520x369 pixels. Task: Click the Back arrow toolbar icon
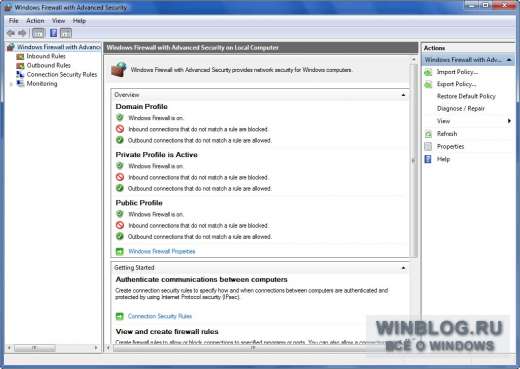[x=11, y=33]
